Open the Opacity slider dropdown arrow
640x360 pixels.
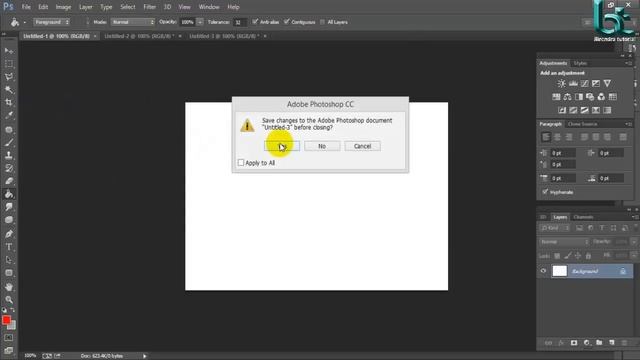(200, 22)
